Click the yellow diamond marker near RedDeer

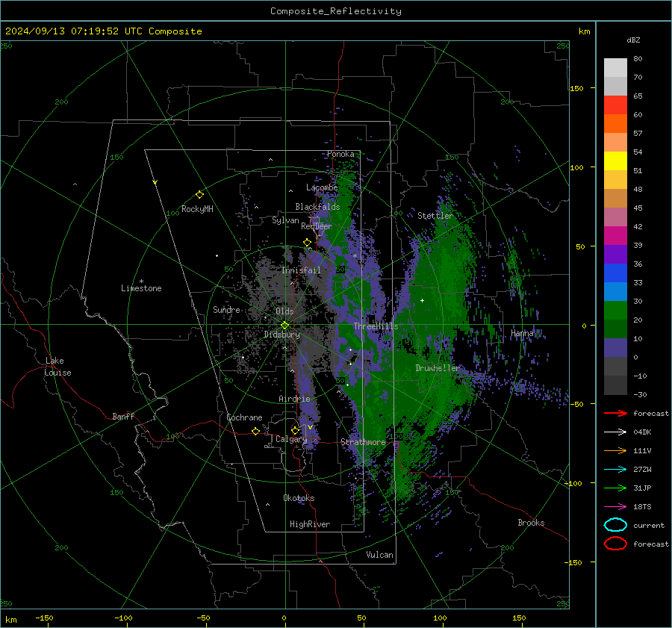pyautogui.click(x=307, y=243)
